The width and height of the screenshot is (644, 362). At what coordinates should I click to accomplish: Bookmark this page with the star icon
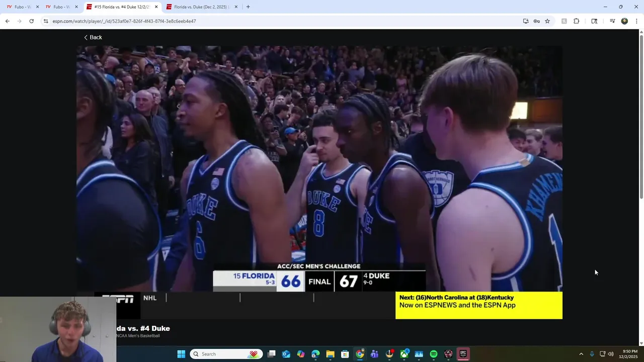[x=547, y=21]
